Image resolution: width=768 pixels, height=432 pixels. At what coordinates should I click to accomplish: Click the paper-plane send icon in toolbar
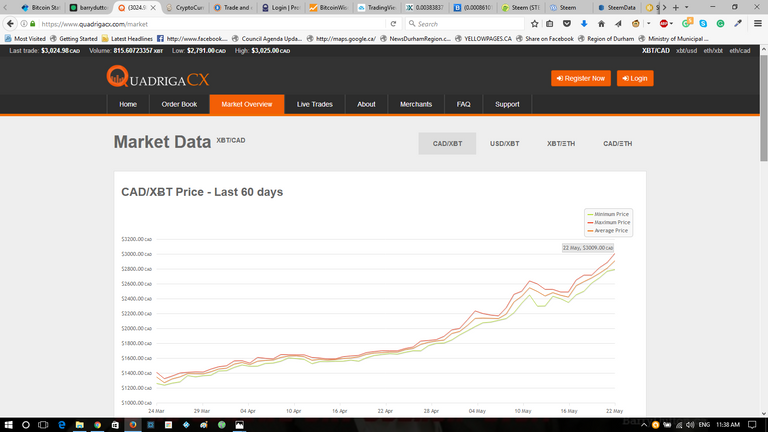pos(618,24)
